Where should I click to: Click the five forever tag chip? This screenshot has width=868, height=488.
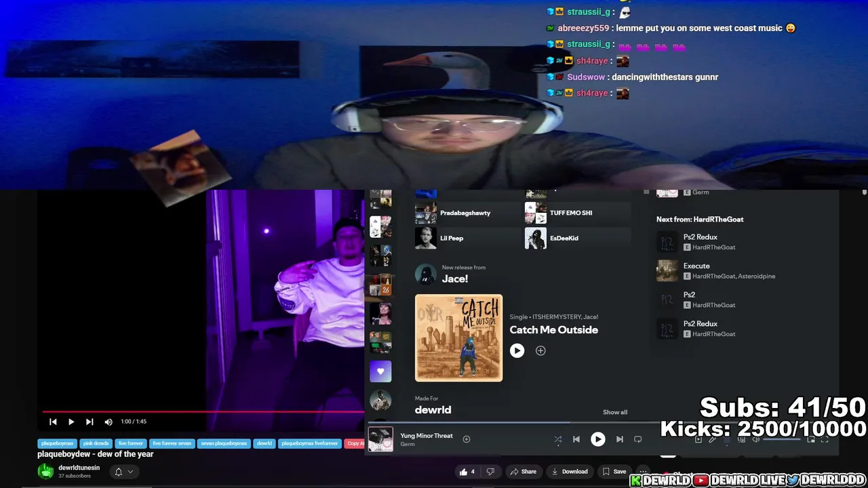tap(131, 443)
